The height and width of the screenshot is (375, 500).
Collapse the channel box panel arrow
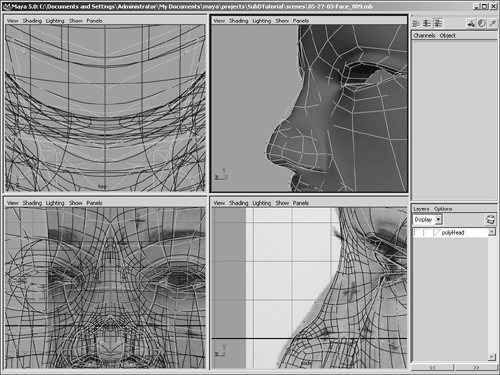(x=412, y=15)
